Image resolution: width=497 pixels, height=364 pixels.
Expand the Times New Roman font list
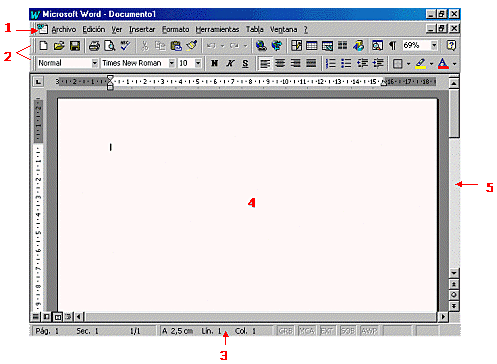pyautogui.click(x=172, y=63)
